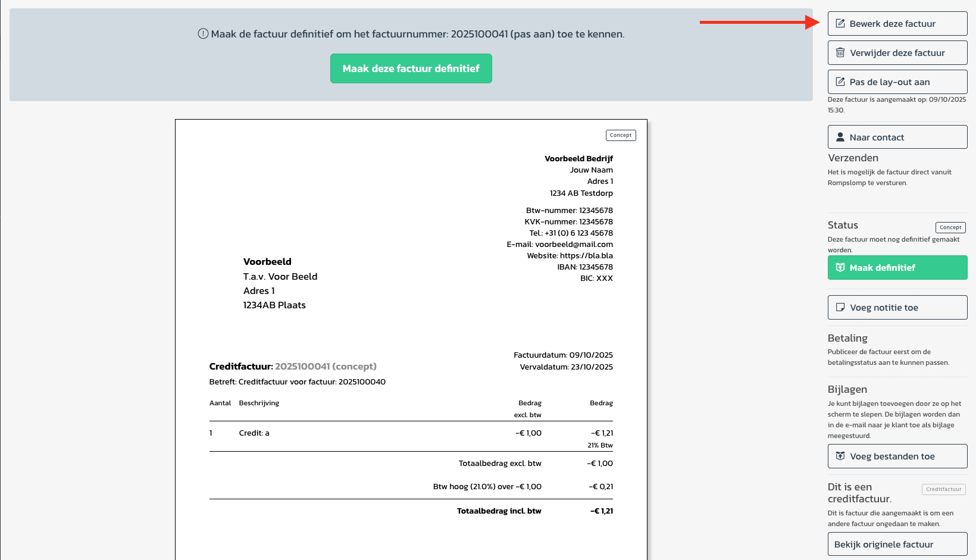Click the Concept label on the invoice preview
The image size is (976, 560).
click(621, 135)
